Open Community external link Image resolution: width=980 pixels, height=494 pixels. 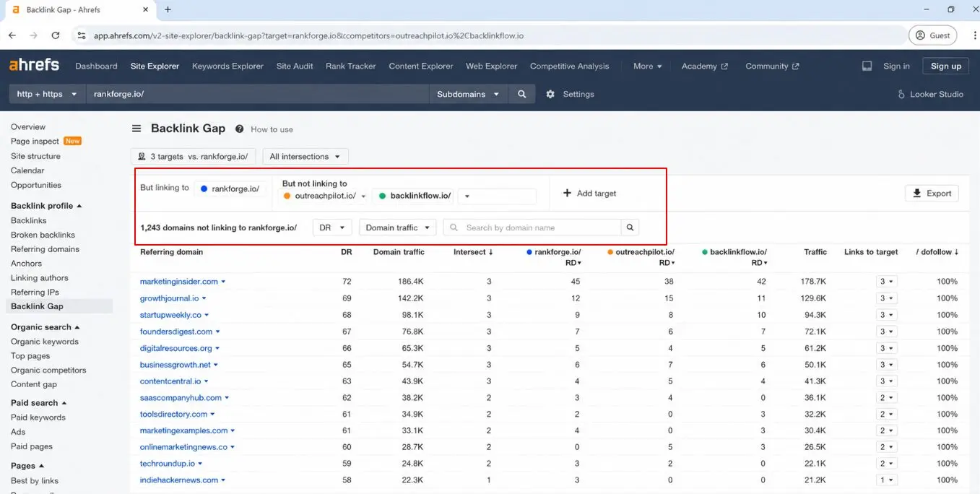click(x=772, y=66)
